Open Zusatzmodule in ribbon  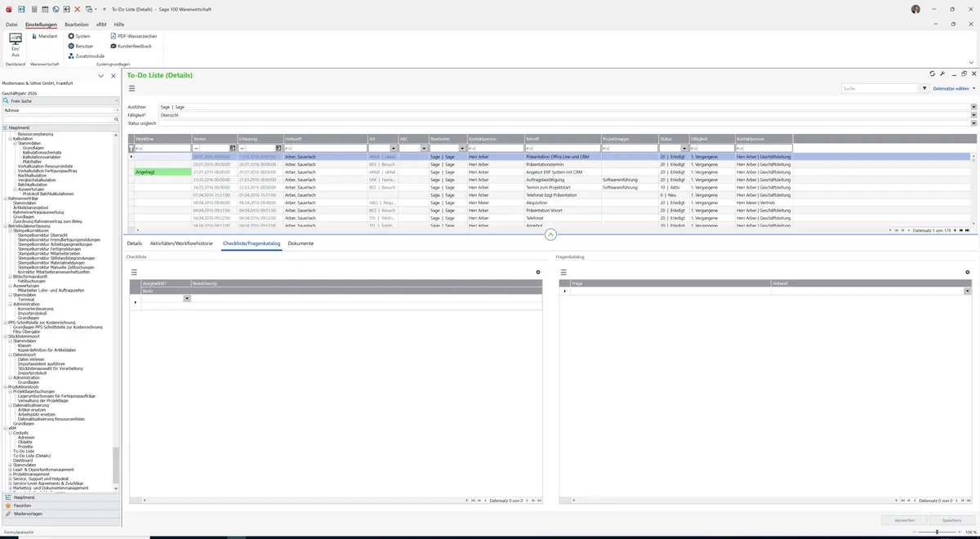[x=86, y=56]
